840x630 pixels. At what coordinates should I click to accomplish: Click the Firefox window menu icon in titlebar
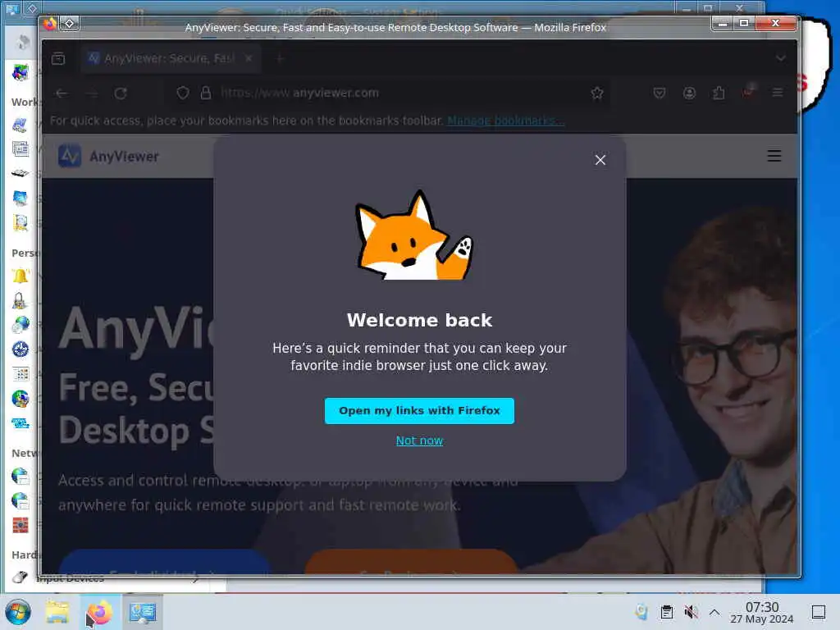tap(50, 24)
